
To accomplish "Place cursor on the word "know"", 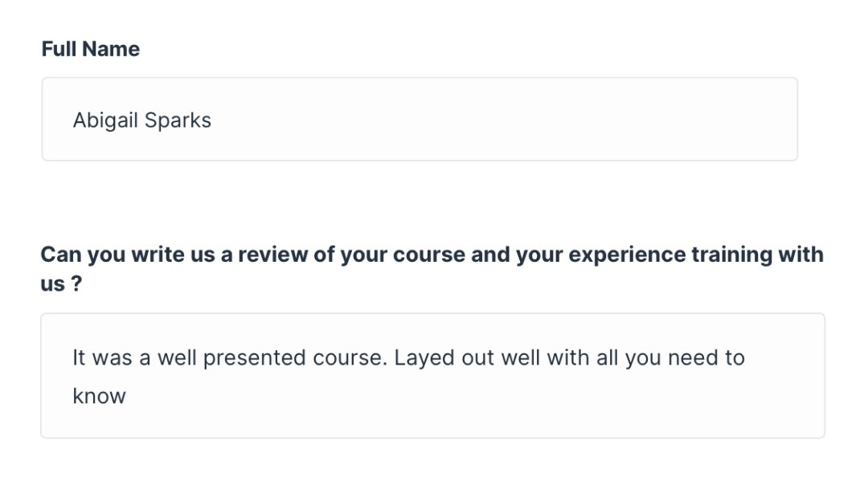I will click(x=99, y=396).
